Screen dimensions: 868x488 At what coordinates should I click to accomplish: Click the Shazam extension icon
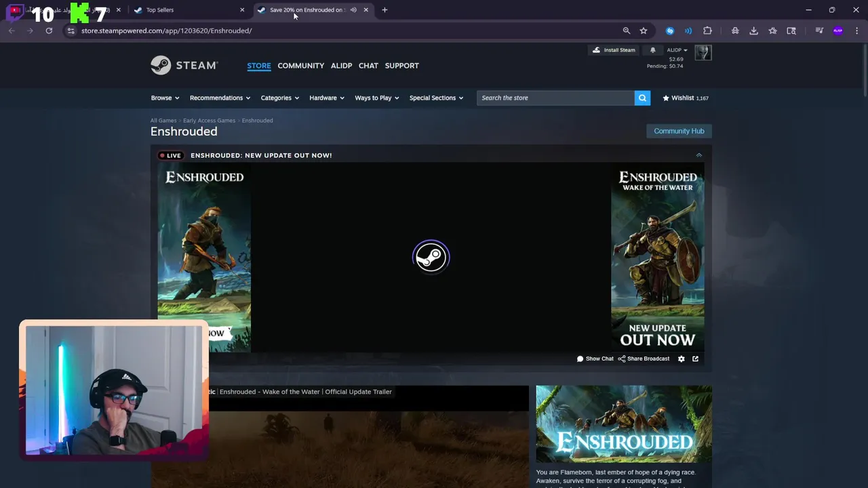tap(670, 30)
